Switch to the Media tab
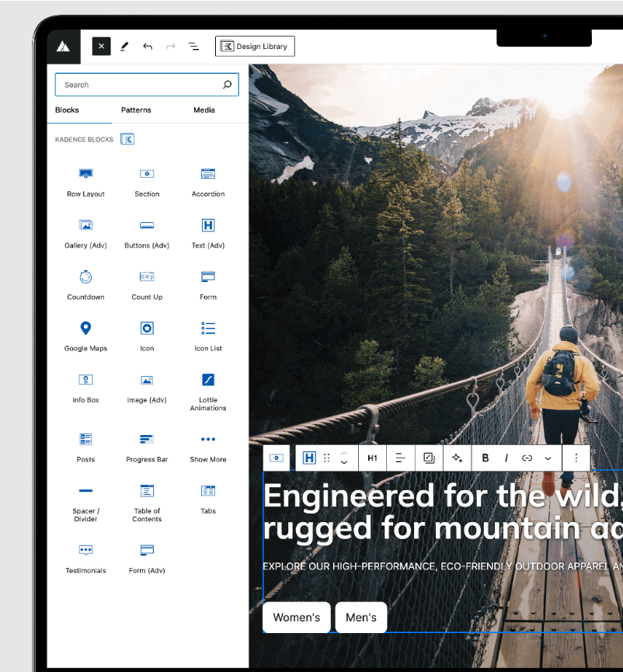The height and width of the screenshot is (672, 623). click(204, 110)
